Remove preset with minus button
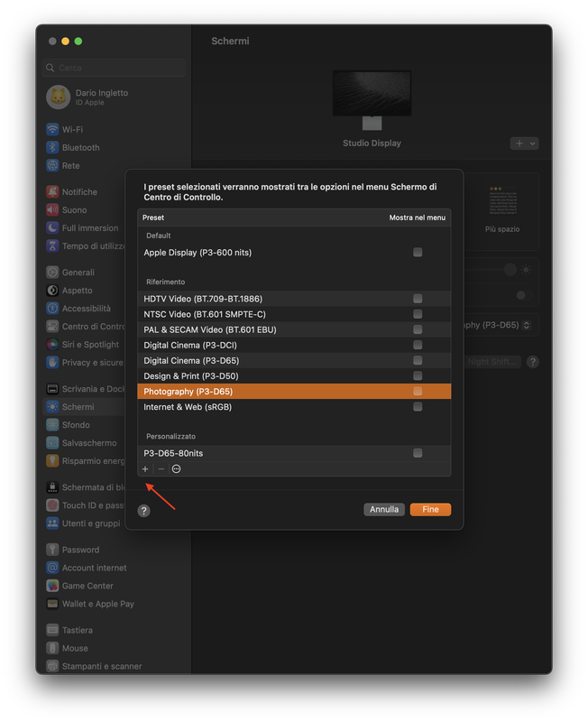 point(161,468)
